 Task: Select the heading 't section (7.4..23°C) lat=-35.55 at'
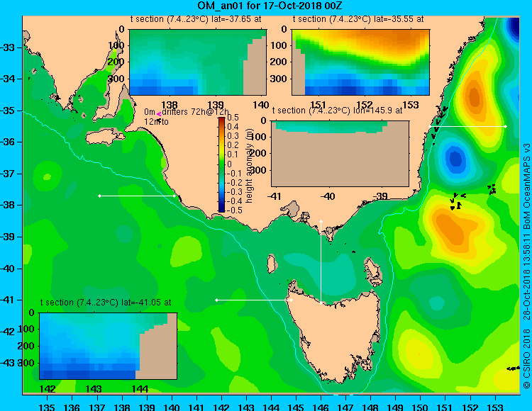pyautogui.click(x=358, y=19)
